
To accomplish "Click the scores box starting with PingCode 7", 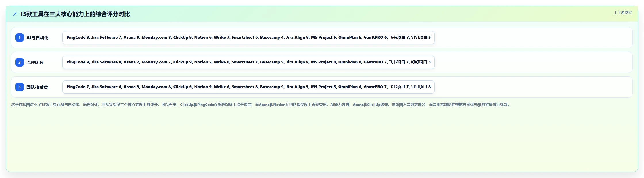I will 248,87.
